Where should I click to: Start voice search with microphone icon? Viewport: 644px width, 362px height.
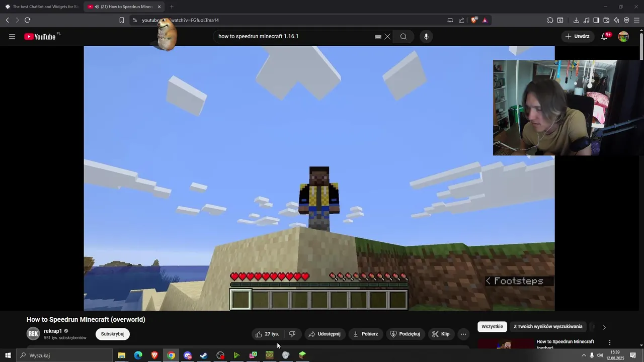[426, 36]
